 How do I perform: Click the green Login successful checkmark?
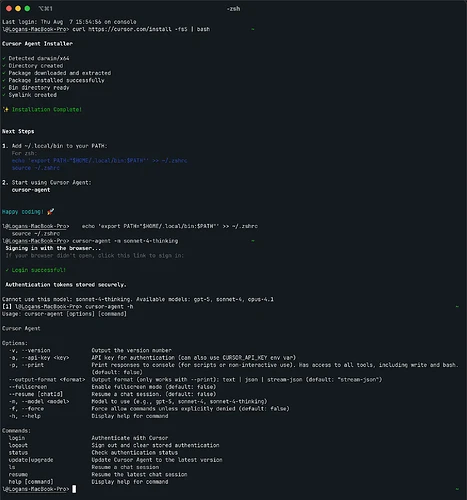(7, 270)
